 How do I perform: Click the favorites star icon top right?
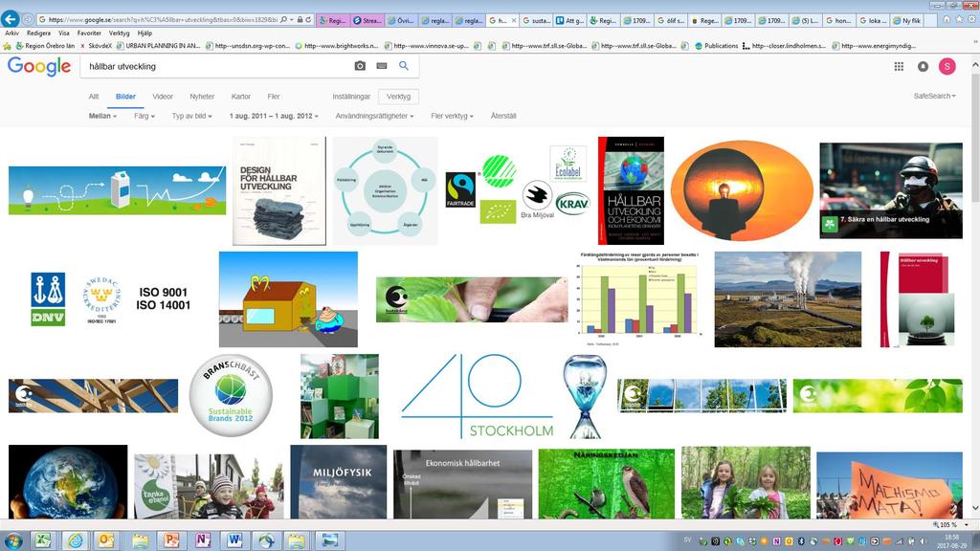[959, 20]
